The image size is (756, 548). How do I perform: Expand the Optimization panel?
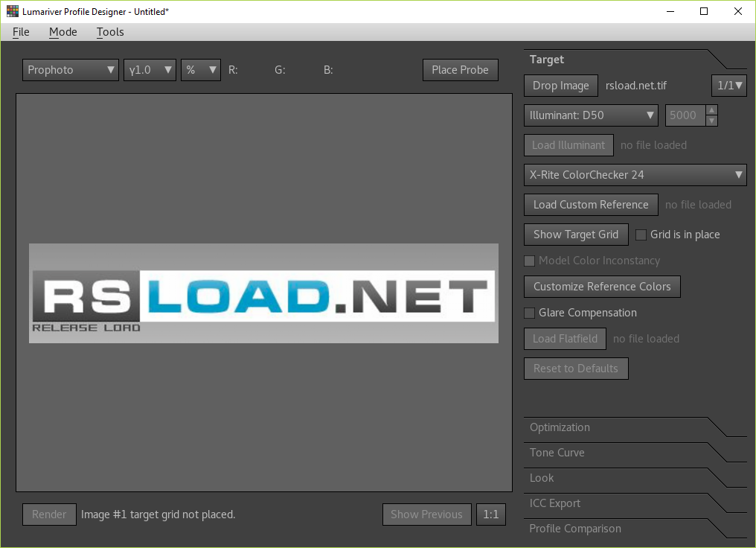(x=635, y=427)
